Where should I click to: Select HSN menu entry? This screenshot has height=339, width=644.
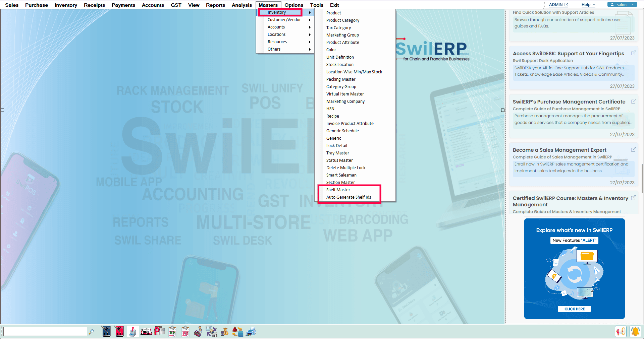(355, 109)
